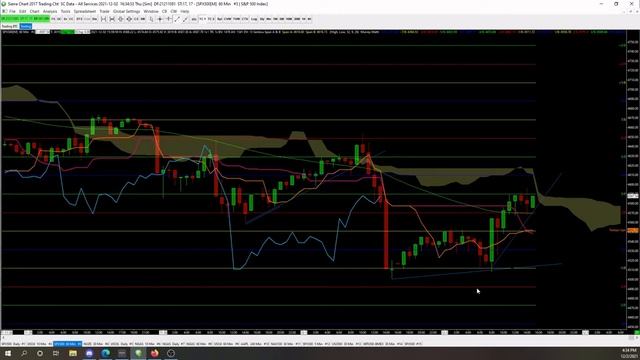The width and height of the screenshot is (640, 360).
Task: Switch to the Trading IPC tab
Action: coord(9,26)
